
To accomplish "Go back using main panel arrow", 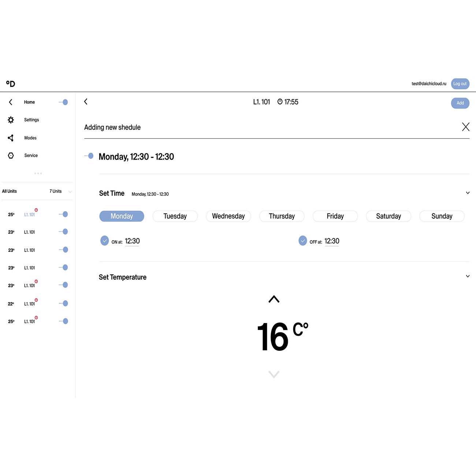I will click(86, 102).
